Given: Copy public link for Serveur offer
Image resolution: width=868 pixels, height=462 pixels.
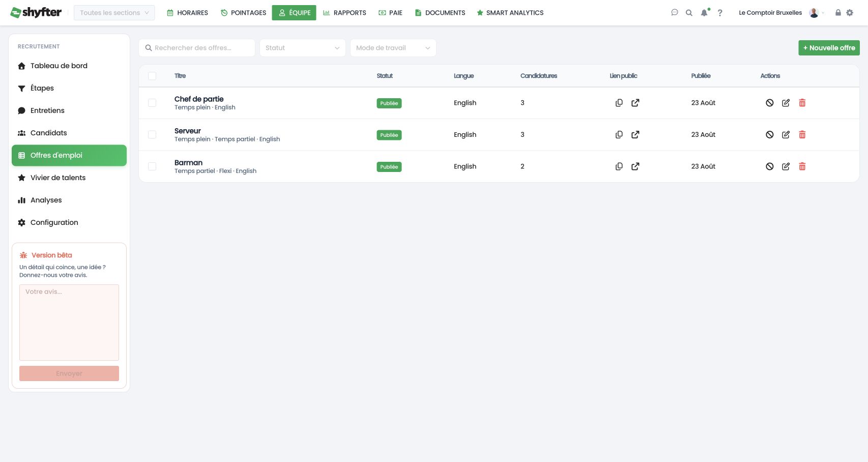Looking at the screenshot, I should (x=619, y=135).
